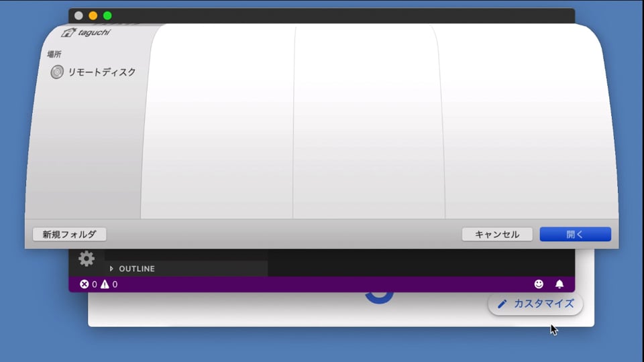Open the taguchi home folder in sidebar
This screenshot has width=644, height=362.
(x=86, y=32)
